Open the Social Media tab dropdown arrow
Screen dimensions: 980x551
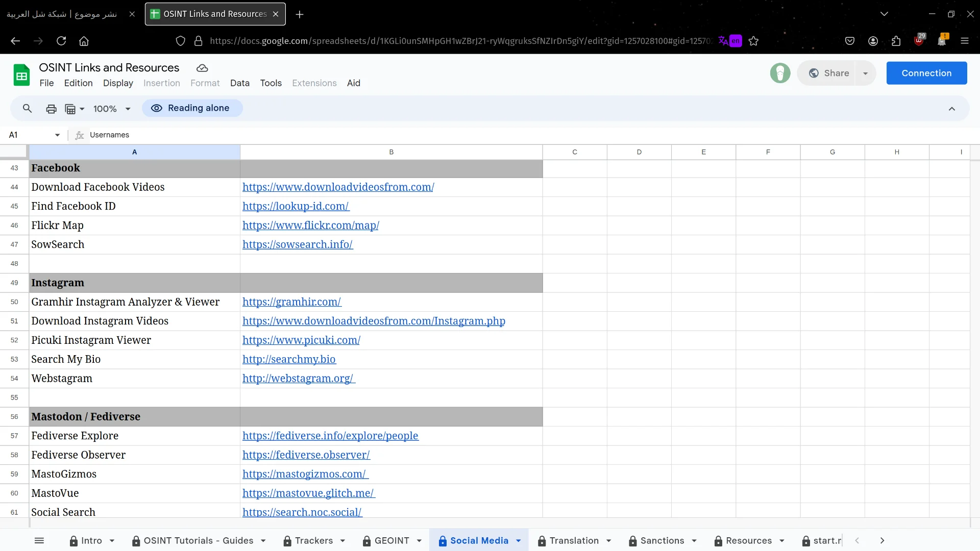519,541
